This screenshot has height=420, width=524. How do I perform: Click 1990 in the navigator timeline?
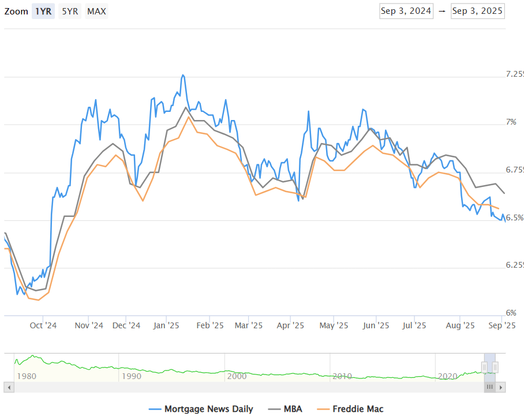[x=132, y=376]
